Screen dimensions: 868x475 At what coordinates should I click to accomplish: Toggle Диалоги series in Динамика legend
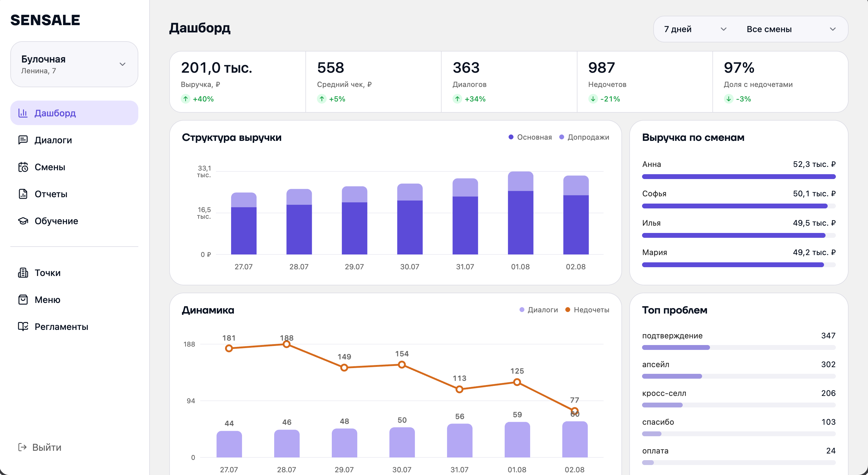[538, 310]
